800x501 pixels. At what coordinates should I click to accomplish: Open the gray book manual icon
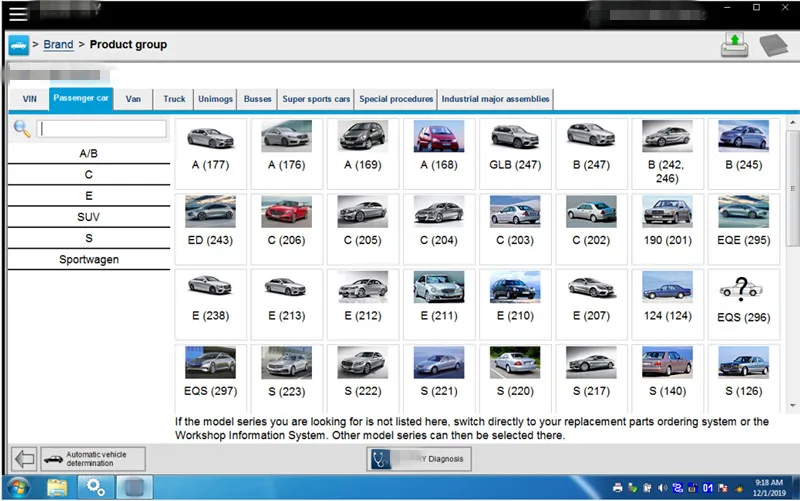pos(773,45)
